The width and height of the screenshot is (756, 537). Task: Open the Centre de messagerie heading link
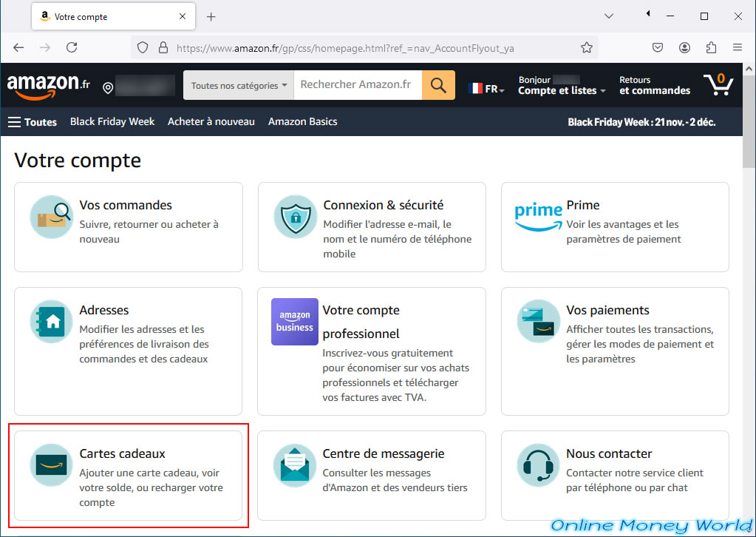384,454
